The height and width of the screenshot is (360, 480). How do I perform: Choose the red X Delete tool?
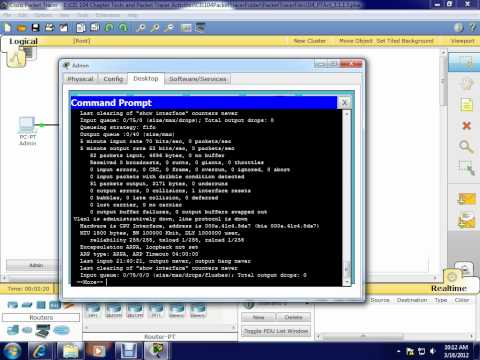coord(467,125)
